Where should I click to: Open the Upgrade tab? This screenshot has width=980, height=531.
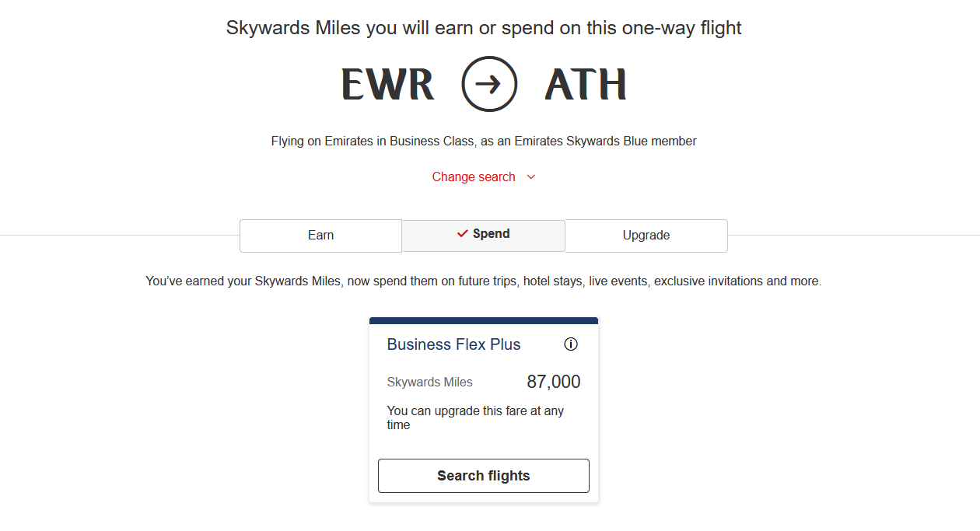646,236
